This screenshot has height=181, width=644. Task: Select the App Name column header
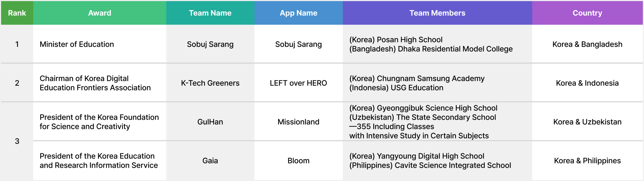pos(299,13)
